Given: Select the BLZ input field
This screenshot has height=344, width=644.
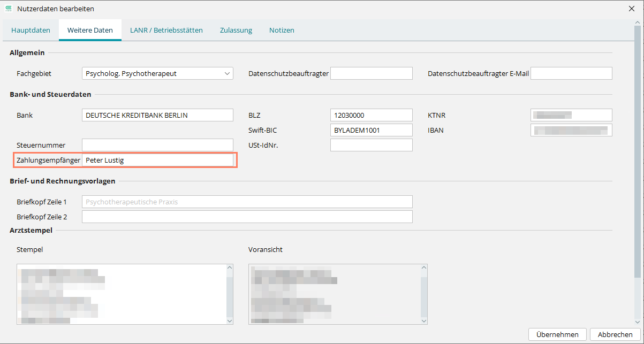Looking at the screenshot, I should 372,115.
